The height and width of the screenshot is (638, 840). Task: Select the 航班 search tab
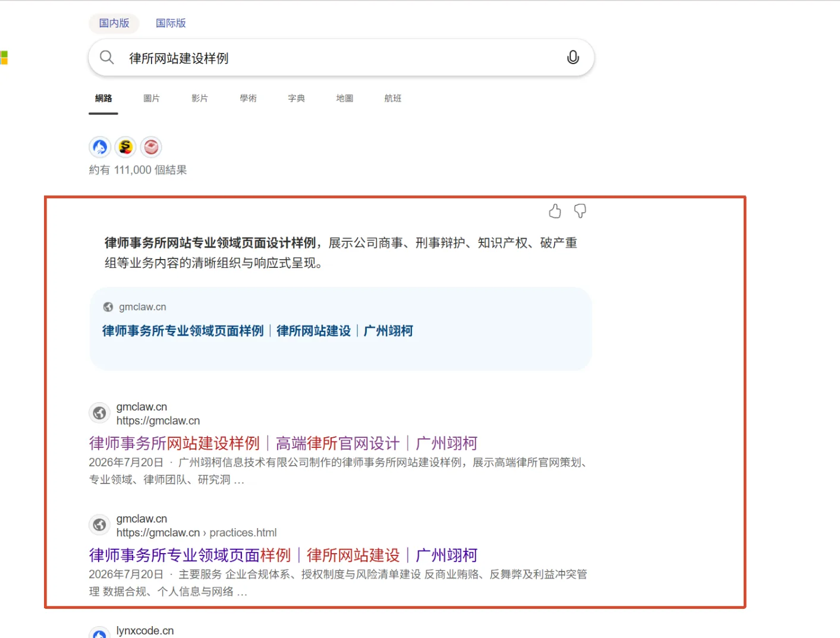pyautogui.click(x=392, y=98)
